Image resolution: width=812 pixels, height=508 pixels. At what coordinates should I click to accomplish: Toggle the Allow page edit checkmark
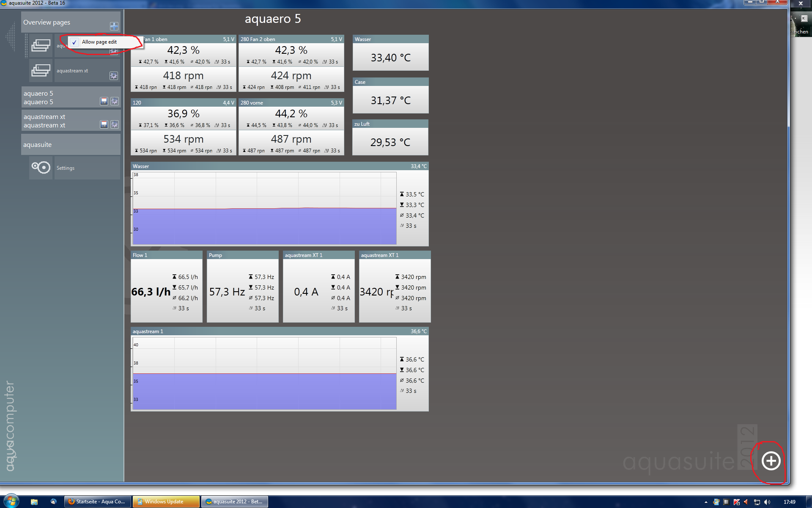74,42
